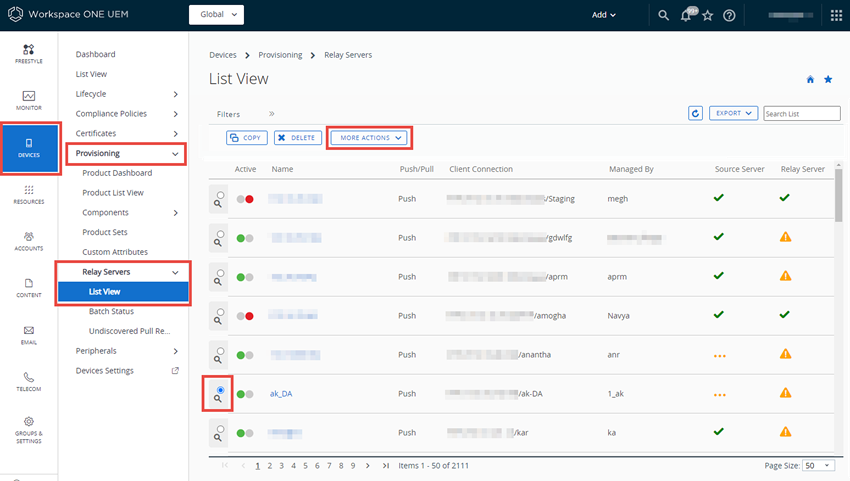This screenshot has height=481, width=850.
Task: Go to next page arrow
Action: click(x=368, y=466)
